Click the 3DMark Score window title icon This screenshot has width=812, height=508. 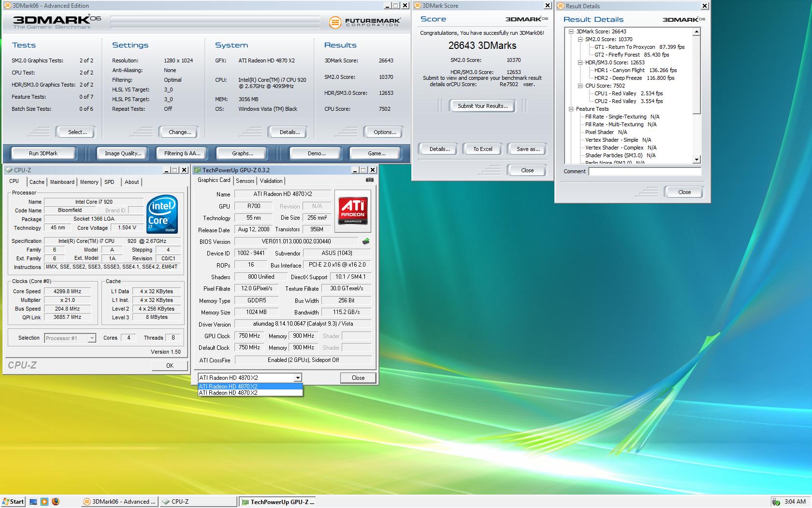418,6
